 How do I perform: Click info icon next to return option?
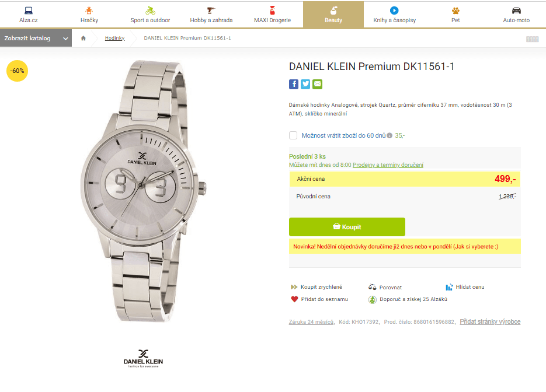(x=389, y=136)
